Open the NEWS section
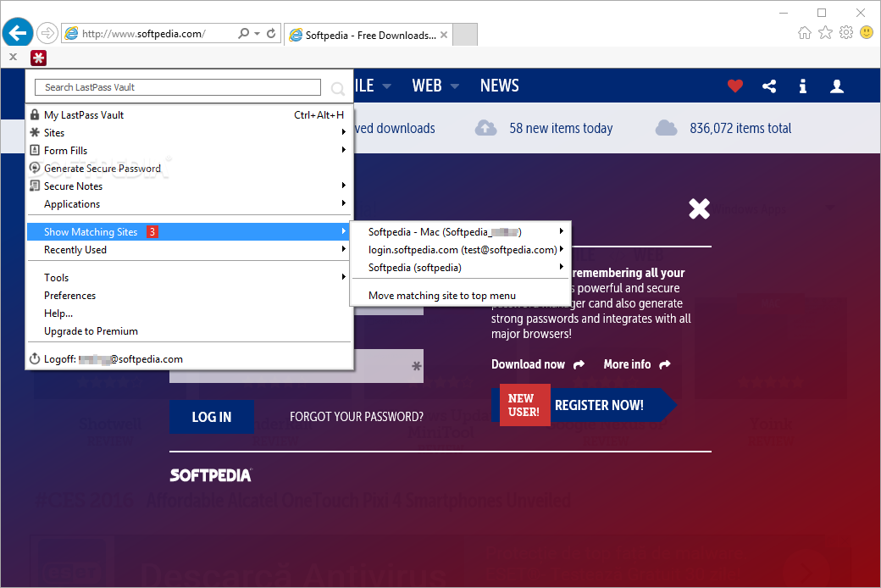Image resolution: width=881 pixels, height=588 pixels. coord(500,86)
